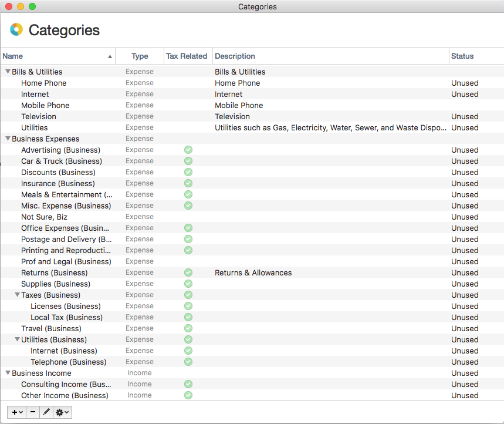
Task: Collapse the Business Expenses group
Action: [8, 139]
